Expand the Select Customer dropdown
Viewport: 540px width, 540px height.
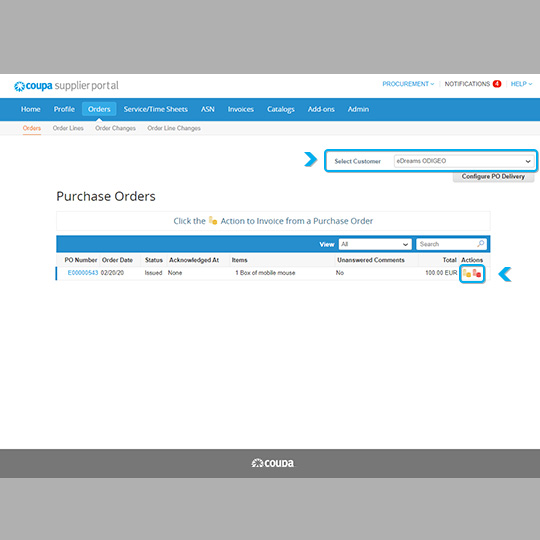464,161
